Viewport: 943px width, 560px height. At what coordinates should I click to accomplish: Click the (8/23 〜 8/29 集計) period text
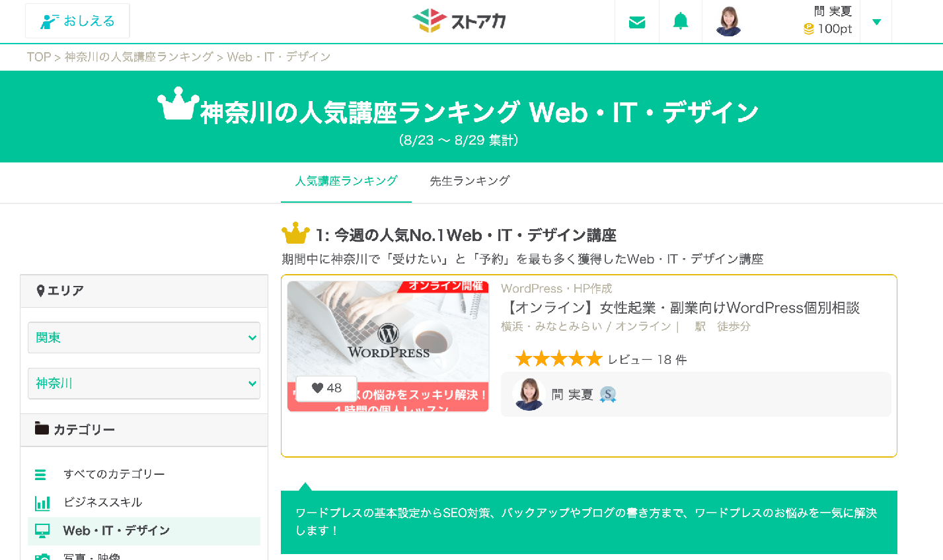coord(459,140)
